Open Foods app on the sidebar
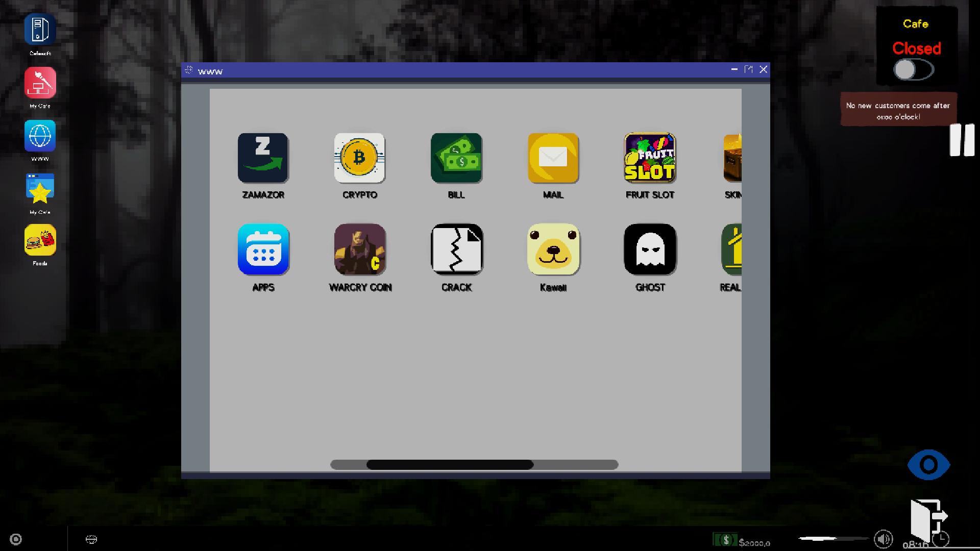This screenshot has width=980, height=551. click(39, 242)
